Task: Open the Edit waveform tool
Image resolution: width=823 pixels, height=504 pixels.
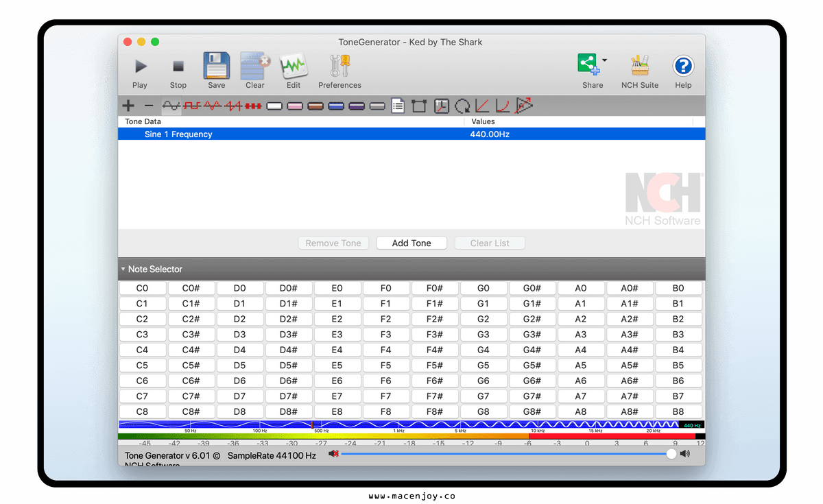Action: pos(294,71)
